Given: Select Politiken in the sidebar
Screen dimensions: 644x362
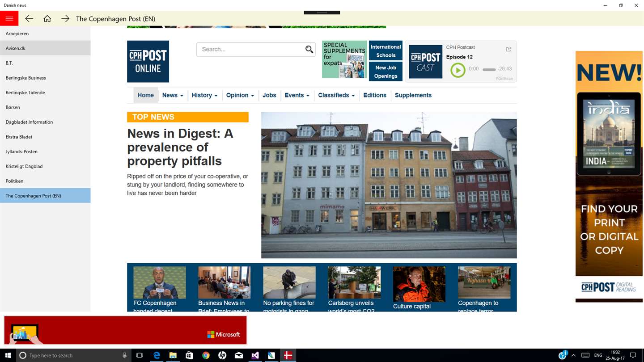Looking at the screenshot, I should click(45, 181).
